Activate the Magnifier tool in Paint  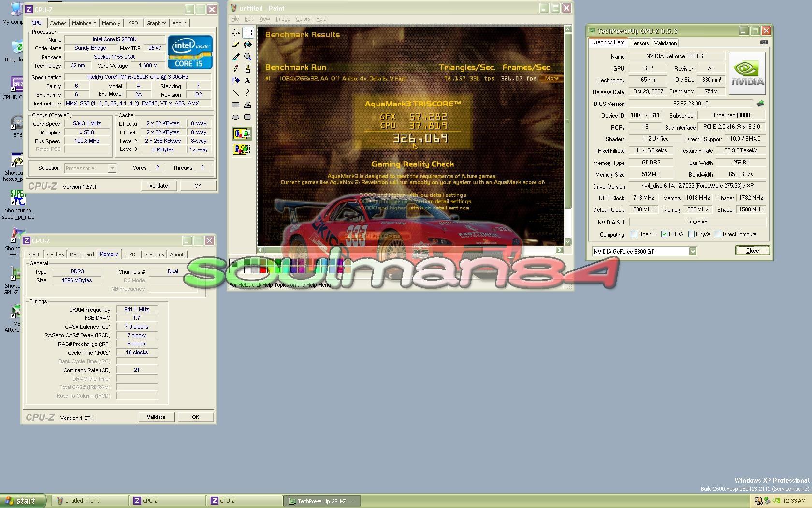tap(248, 57)
